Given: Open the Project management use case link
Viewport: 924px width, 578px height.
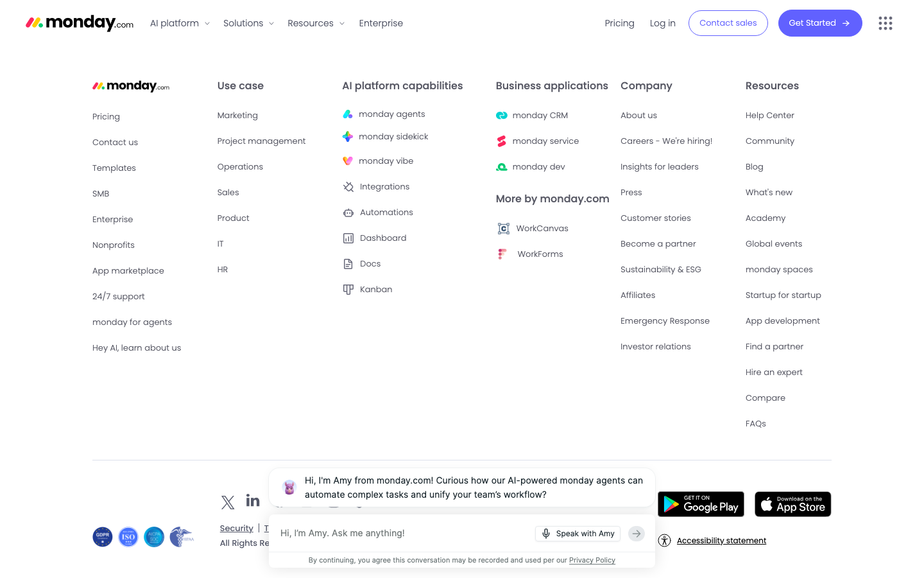Looking at the screenshot, I should pyautogui.click(x=261, y=141).
